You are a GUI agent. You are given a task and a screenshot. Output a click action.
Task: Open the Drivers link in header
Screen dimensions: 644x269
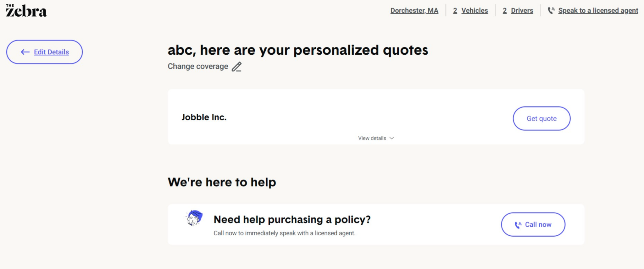pos(522,11)
